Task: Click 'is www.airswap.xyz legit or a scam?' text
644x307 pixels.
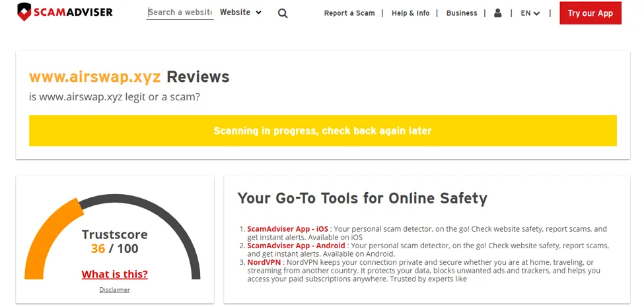Action: tap(114, 98)
